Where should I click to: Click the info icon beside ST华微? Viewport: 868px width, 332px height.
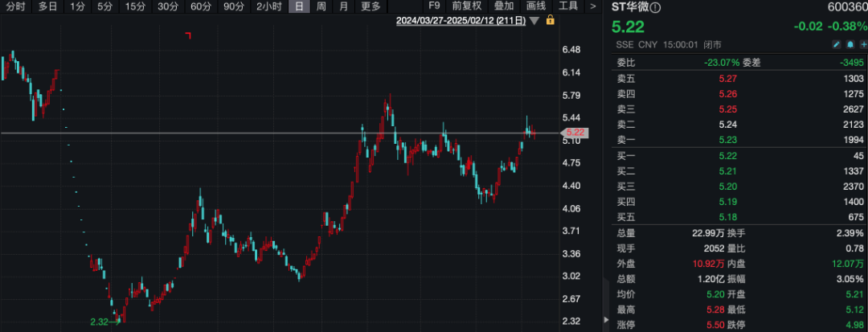point(656,8)
